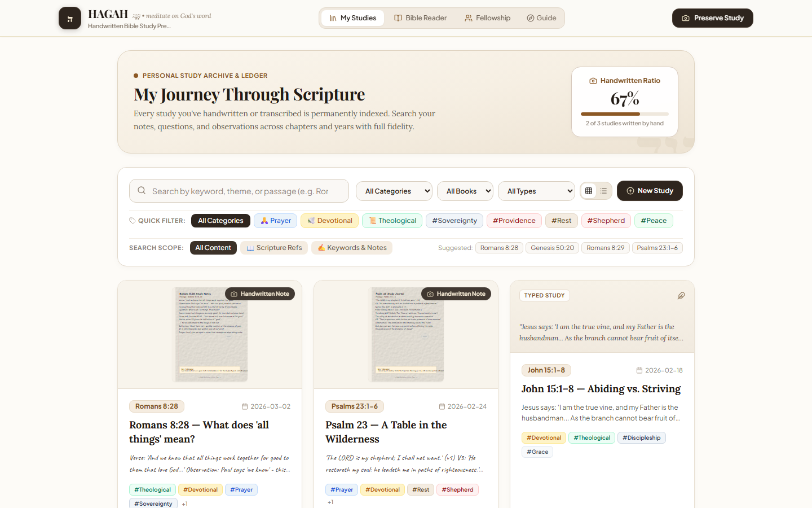Toggle the #Rest quick filter
This screenshot has width=812, height=508.
tap(562, 221)
